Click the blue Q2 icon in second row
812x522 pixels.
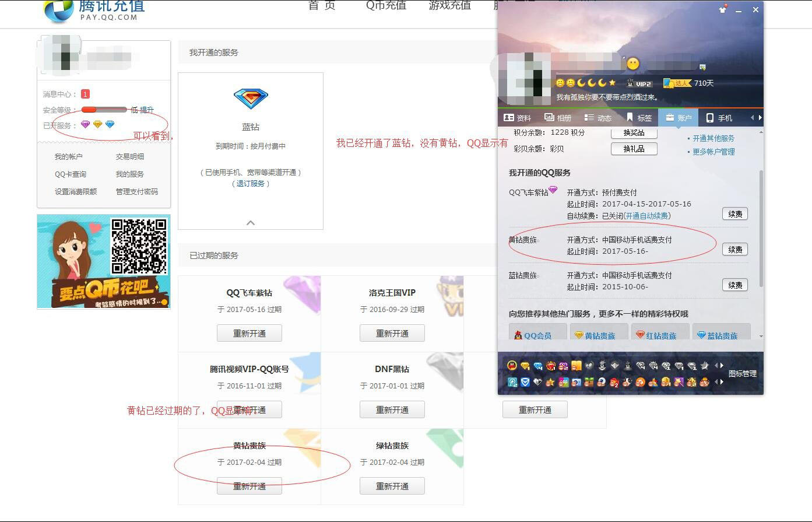512,382
